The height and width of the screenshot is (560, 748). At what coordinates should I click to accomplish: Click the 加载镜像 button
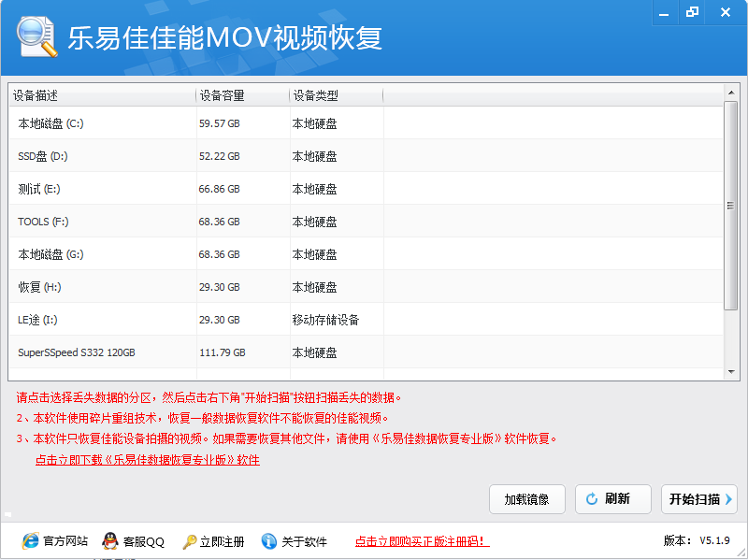coord(527,499)
